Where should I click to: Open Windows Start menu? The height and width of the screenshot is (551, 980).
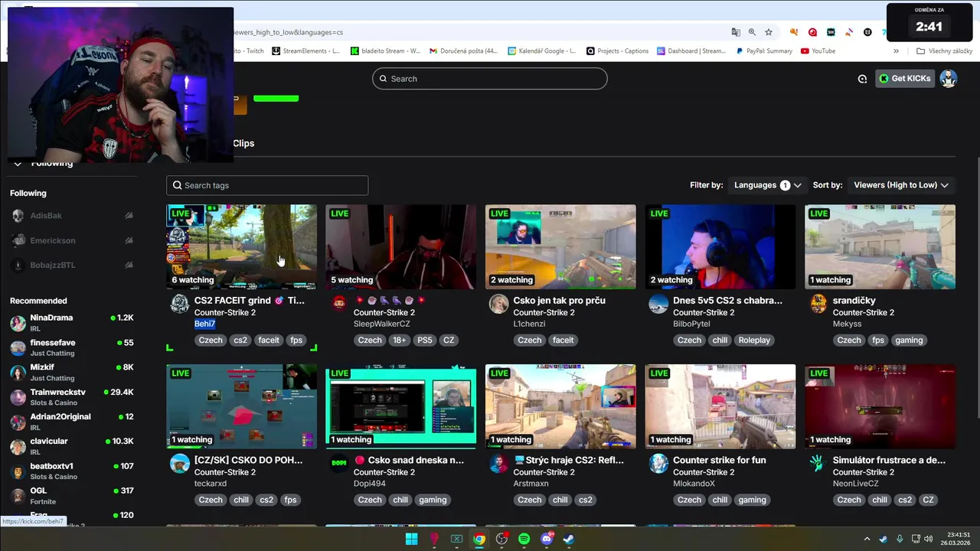point(411,539)
